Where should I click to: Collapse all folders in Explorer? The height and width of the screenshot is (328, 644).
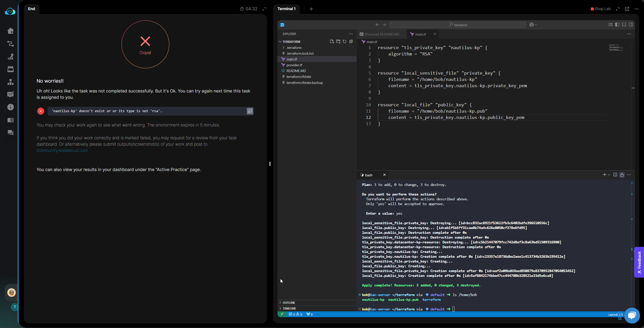351,42
